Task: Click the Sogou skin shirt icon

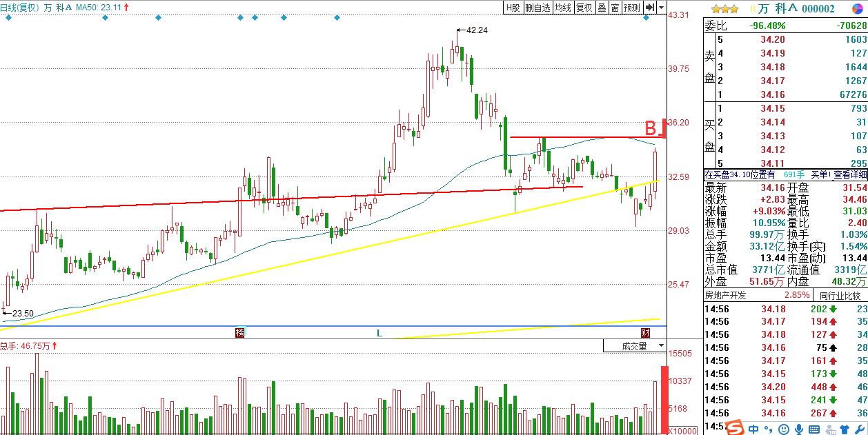Action: pyautogui.click(x=845, y=429)
